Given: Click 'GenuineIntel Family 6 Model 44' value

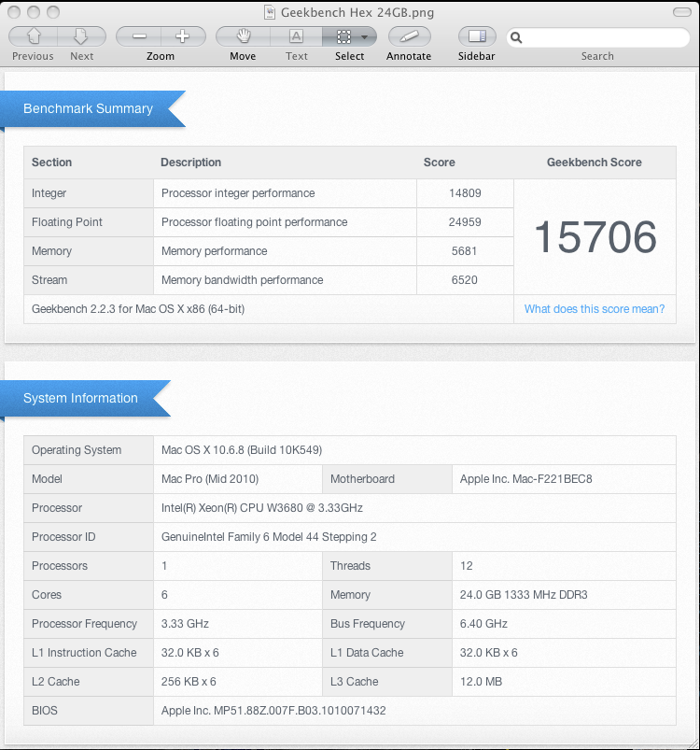Looking at the screenshot, I should click(x=269, y=537).
